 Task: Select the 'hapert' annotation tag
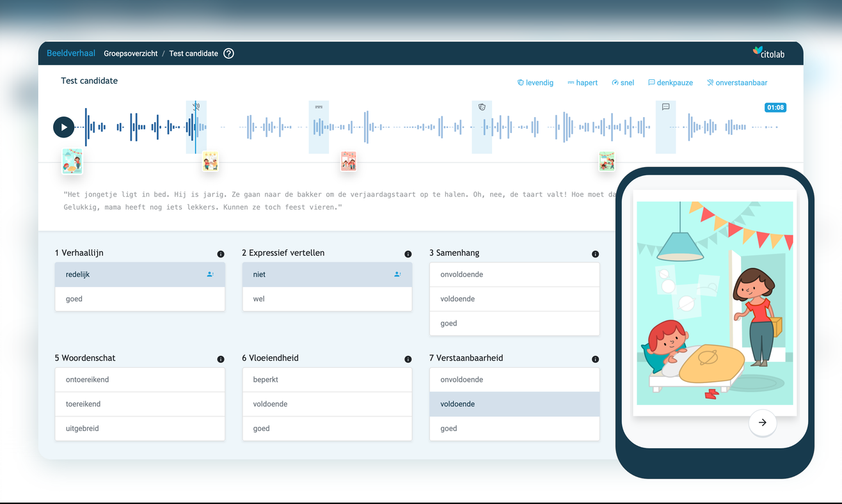[582, 83]
